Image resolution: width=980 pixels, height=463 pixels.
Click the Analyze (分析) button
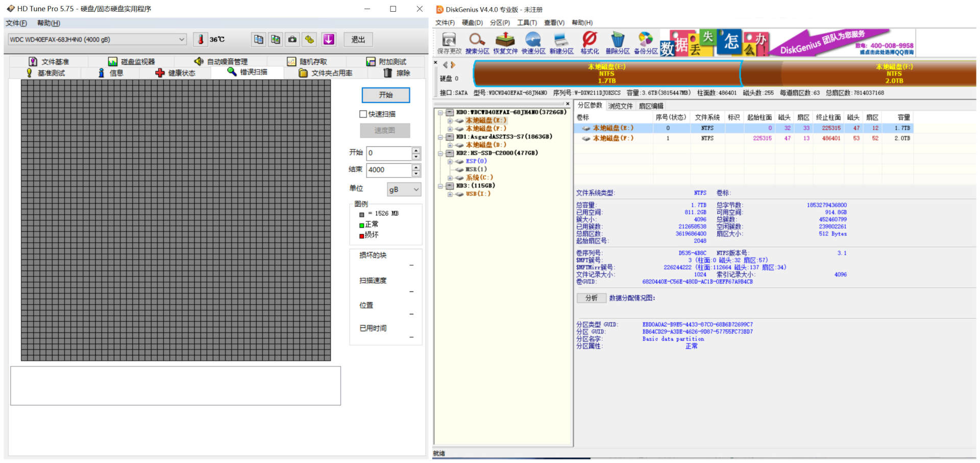591,298
